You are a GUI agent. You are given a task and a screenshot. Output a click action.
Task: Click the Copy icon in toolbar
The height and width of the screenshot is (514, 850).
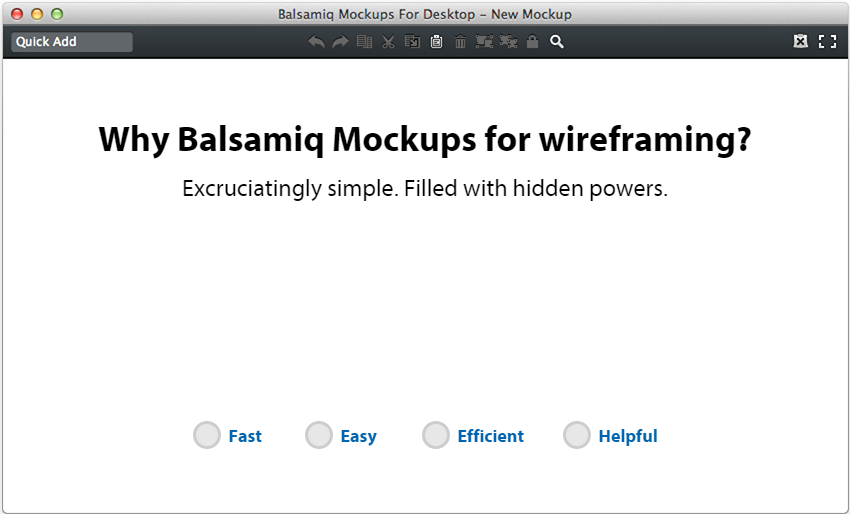click(412, 42)
